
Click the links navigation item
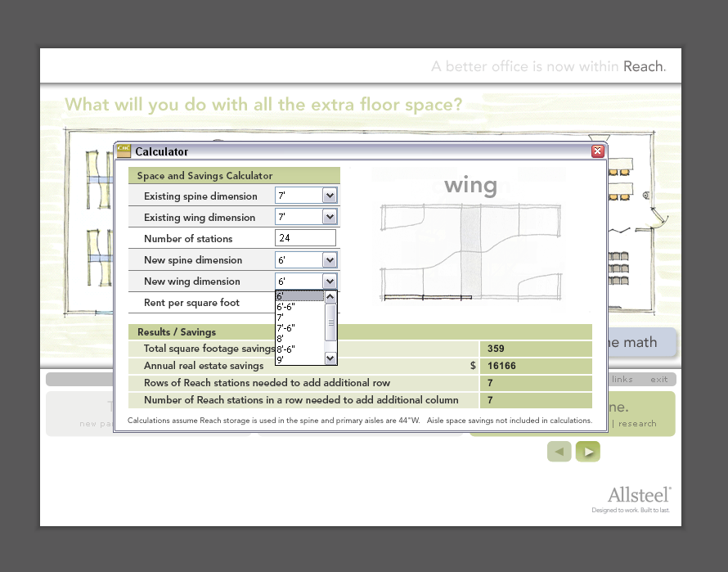pos(622,379)
